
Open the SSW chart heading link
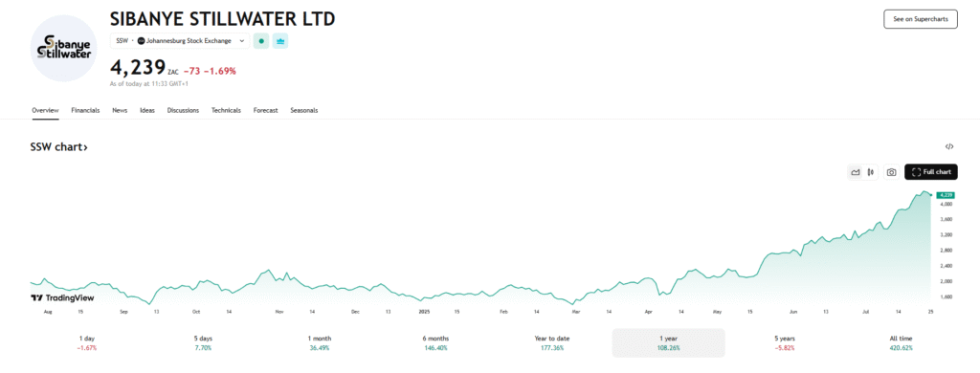[58, 147]
